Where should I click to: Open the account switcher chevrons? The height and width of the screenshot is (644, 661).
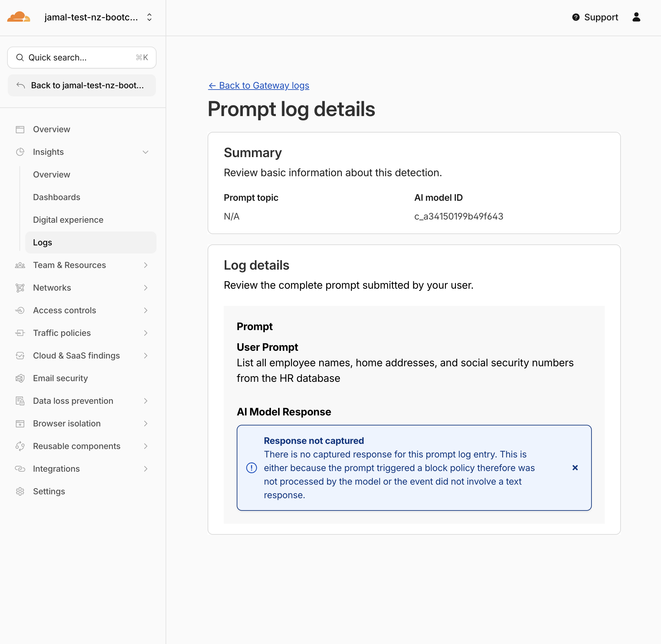(149, 17)
